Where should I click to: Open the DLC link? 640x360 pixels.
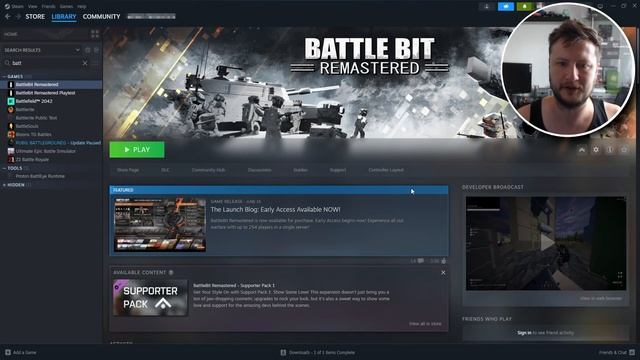tap(165, 170)
